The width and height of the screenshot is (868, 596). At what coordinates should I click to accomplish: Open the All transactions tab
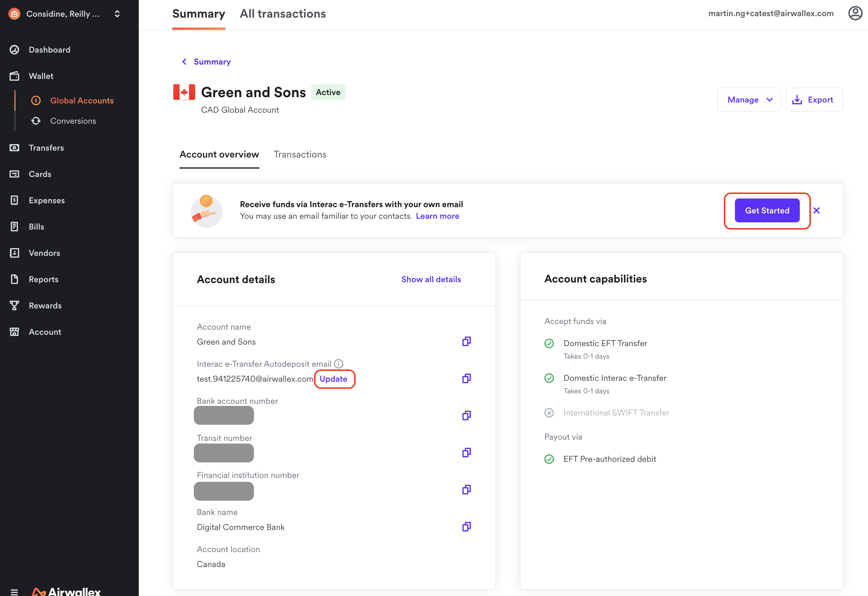tap(282, 14)
